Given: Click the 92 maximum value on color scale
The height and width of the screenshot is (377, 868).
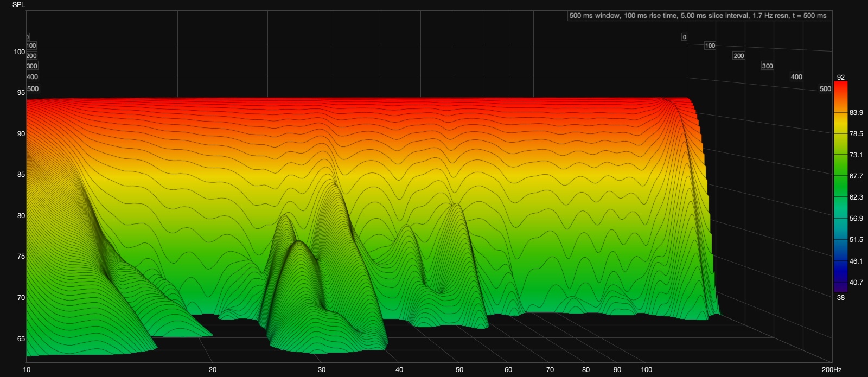Looking at the screenshot, I should [x=840, y=78].
